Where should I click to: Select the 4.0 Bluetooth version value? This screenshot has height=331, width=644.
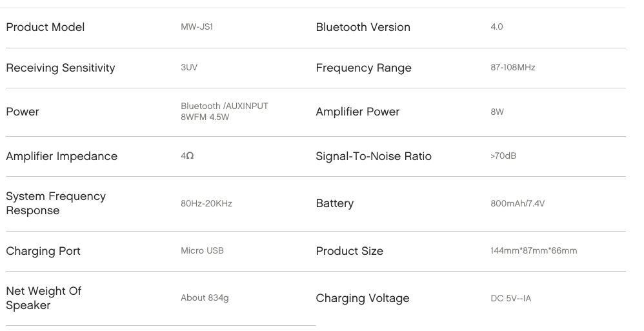(x=497, y=26)
